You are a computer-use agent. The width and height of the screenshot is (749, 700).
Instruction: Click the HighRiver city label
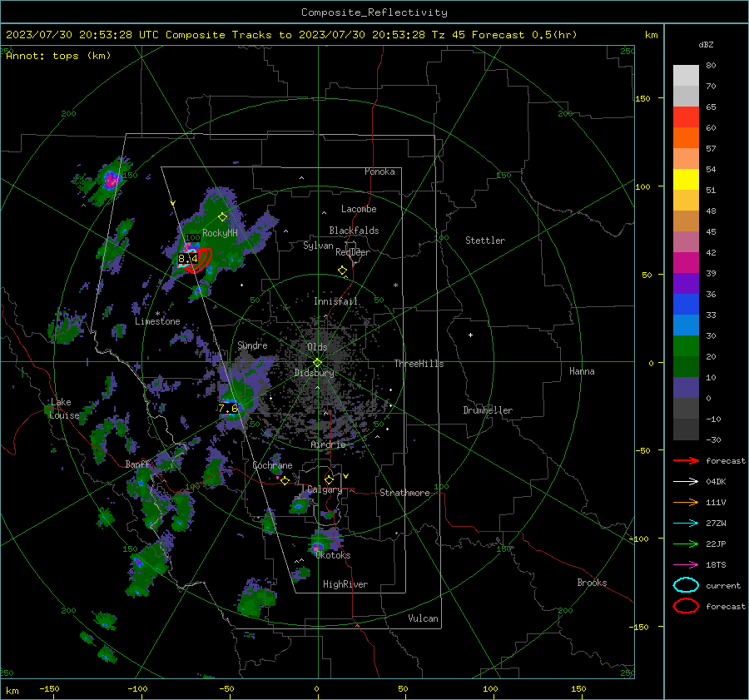[x=345, y=584]
